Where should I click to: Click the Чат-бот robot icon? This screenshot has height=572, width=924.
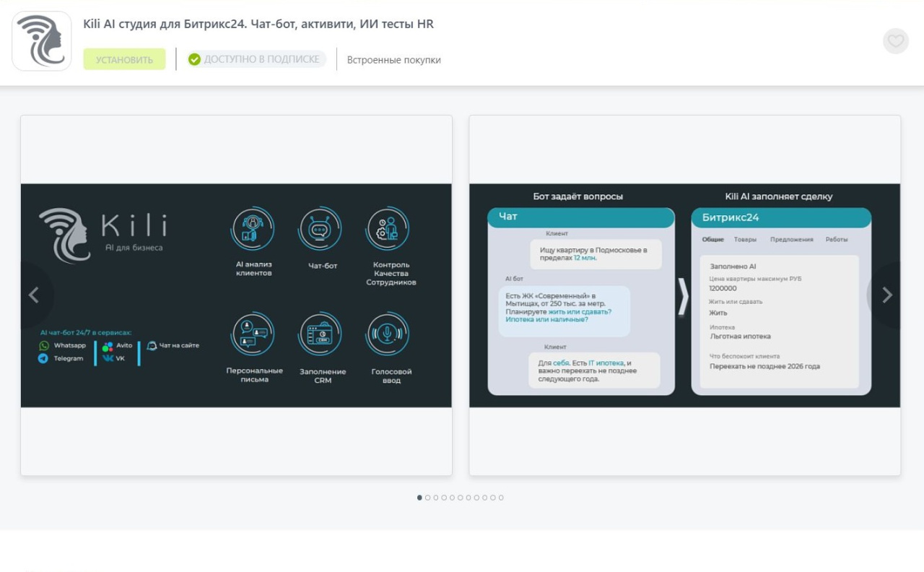pyautogui.click(x=320, y=230)
